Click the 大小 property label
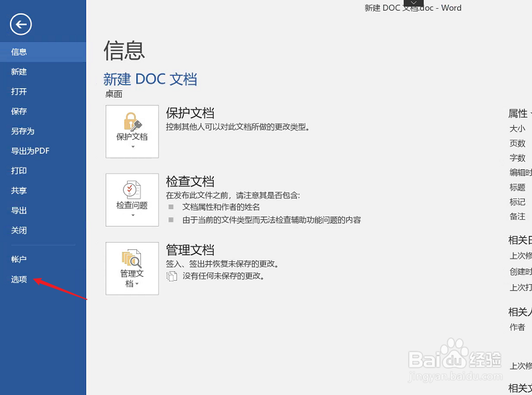532x395 pixels. pyautogui.click(x=517, y=128)
